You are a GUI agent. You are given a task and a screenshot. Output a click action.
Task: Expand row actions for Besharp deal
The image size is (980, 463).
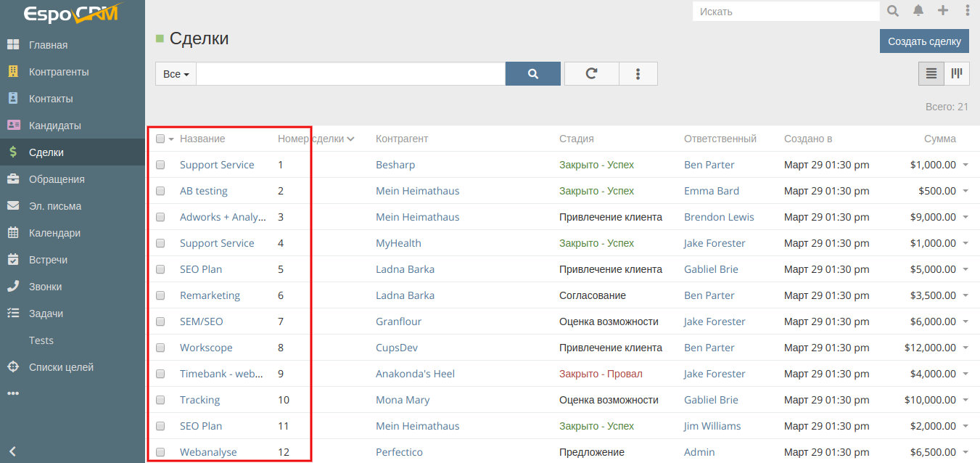coord(965,165)
